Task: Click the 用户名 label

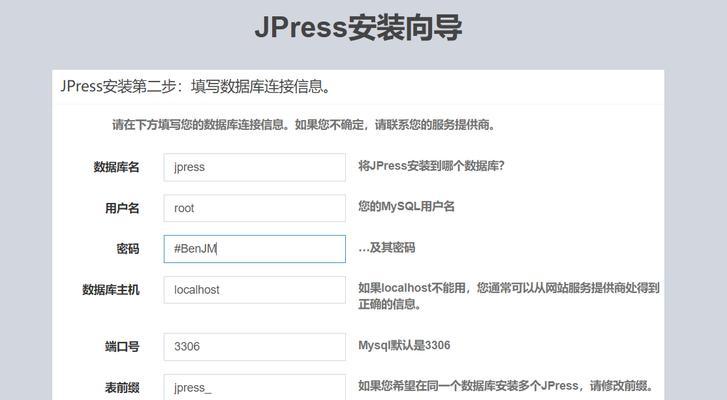Action: pyautogui.click(x=122, y=208)
